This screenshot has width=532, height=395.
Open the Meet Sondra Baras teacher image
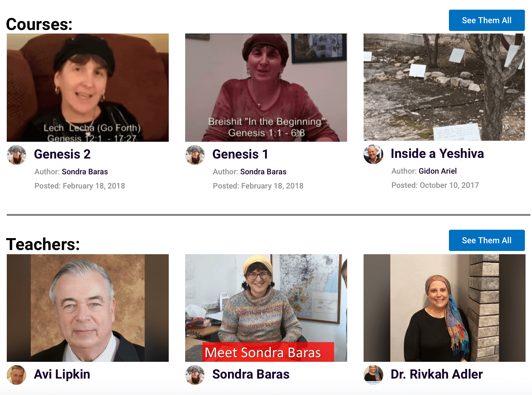click(266, 308)
